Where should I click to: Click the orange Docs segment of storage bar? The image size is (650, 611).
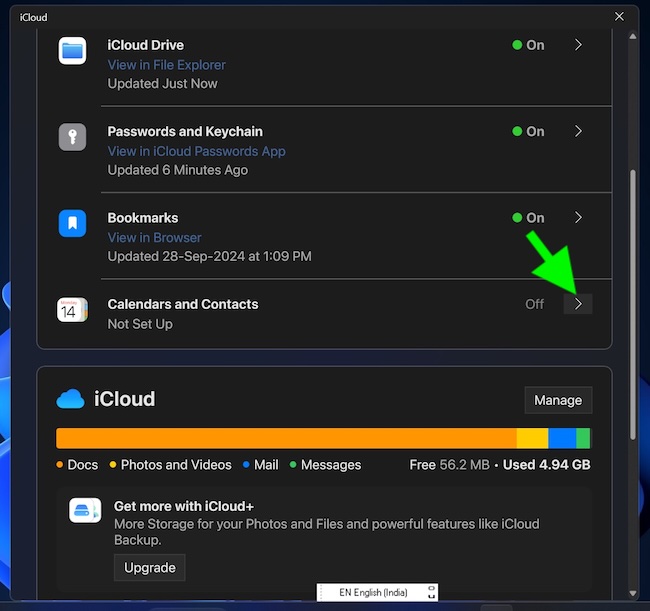(285, 438)
